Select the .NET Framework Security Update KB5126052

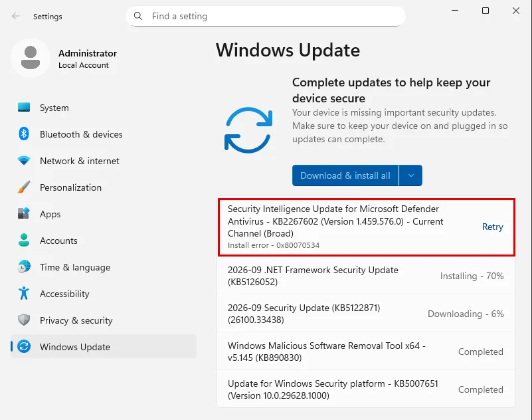pos(367,276)
